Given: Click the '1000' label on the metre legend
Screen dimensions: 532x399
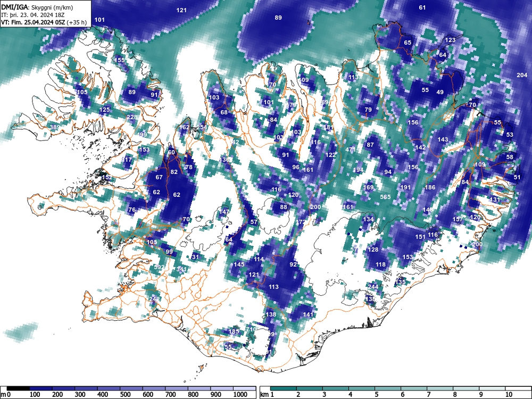Looking at the screenshot, I should pos(240,395).
